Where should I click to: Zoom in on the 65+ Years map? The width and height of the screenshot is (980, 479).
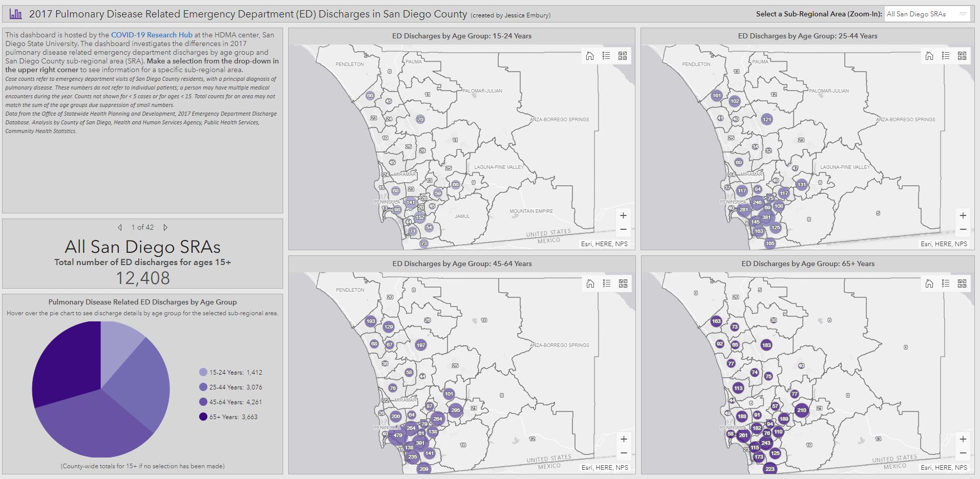pyautogui.click(x=963, y=439)
